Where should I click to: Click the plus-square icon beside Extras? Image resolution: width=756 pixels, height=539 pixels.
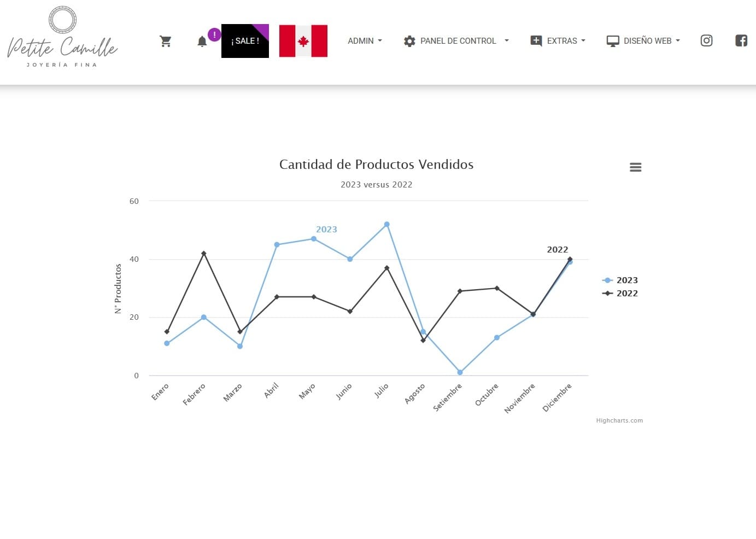coord(535,40)
